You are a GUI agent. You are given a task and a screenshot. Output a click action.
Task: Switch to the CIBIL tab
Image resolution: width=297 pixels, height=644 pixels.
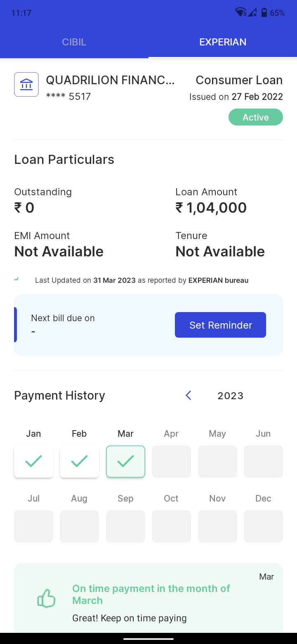coord(74,42)
